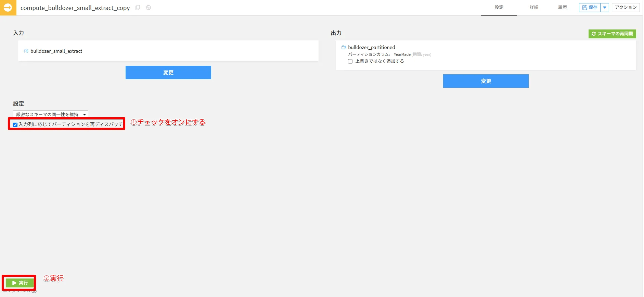Click the floppy disk icon on 保存
The image size is (644, 297).
tap(584, 7)
